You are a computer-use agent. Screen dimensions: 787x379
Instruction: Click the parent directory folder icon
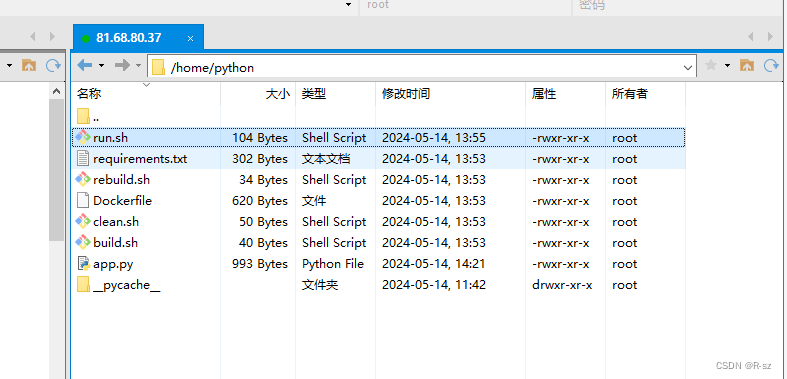click(x=83, y=116)
